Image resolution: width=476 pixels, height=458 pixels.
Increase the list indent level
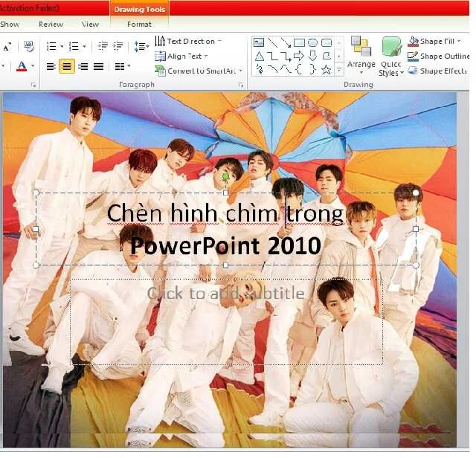pyautogui.click(x=118, y=46)
